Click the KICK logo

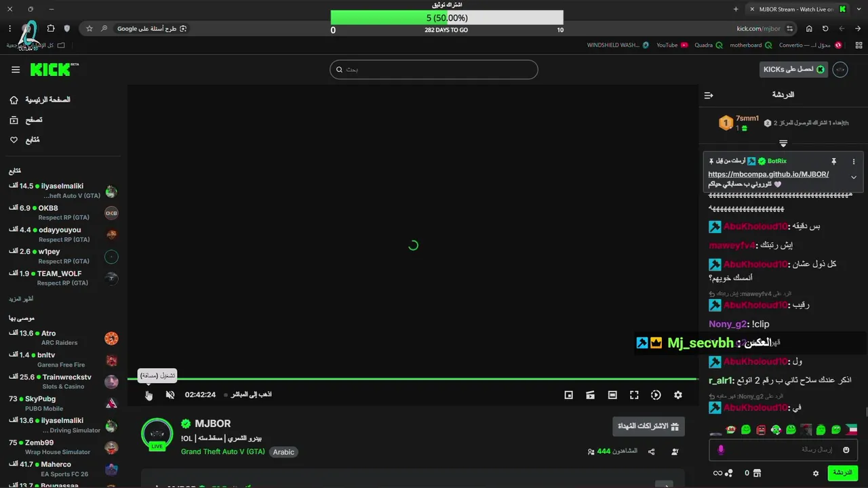(54, 69)
